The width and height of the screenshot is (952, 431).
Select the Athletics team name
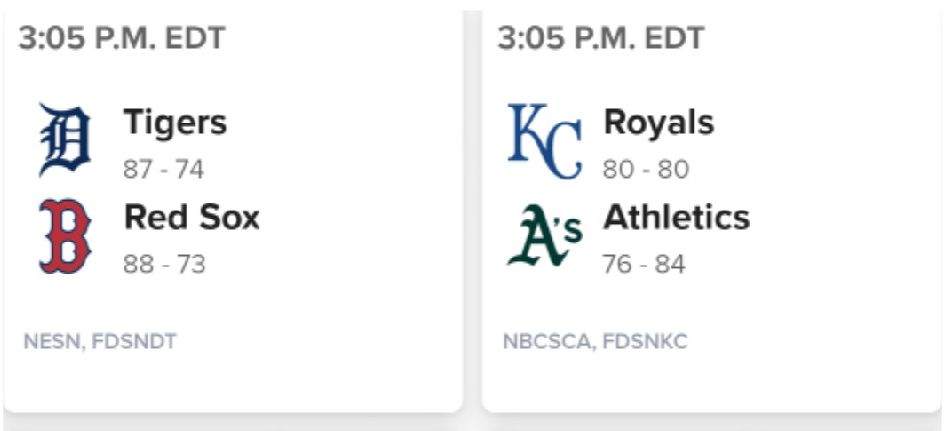click(676, 217)
